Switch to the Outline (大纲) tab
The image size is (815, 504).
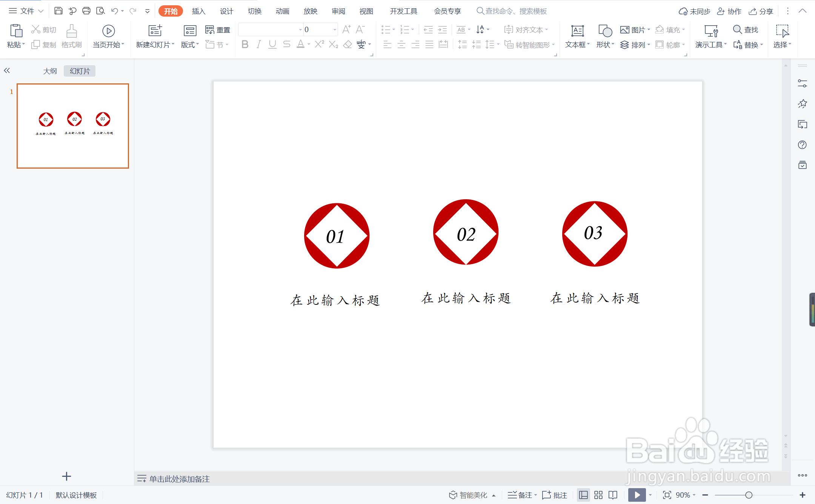(x=50, y=71)
